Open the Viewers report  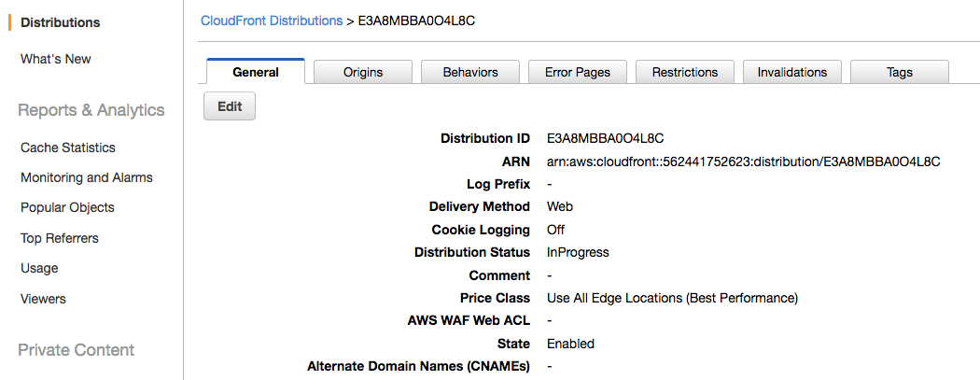(x=43, y=299)
